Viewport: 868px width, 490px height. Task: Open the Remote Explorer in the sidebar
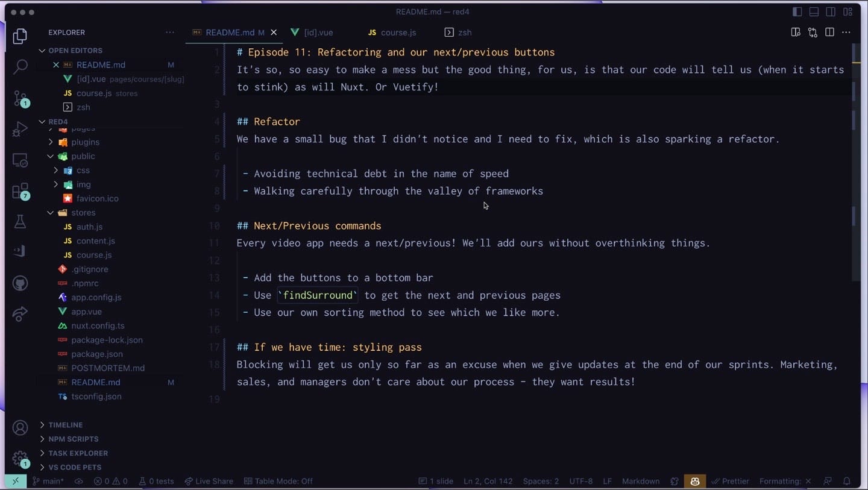pos(20,160)
